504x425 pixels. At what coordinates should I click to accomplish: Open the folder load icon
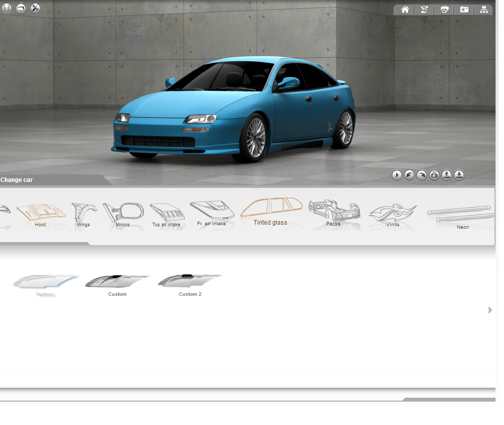21,8
